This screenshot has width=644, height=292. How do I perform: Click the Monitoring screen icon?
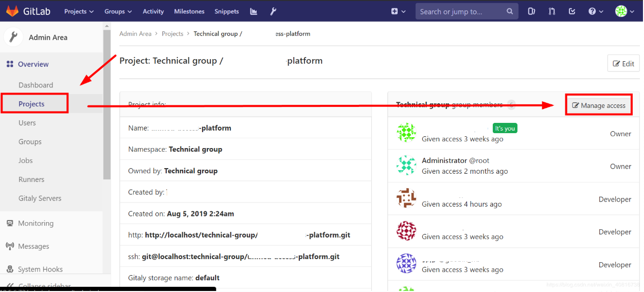coord(9,223)
